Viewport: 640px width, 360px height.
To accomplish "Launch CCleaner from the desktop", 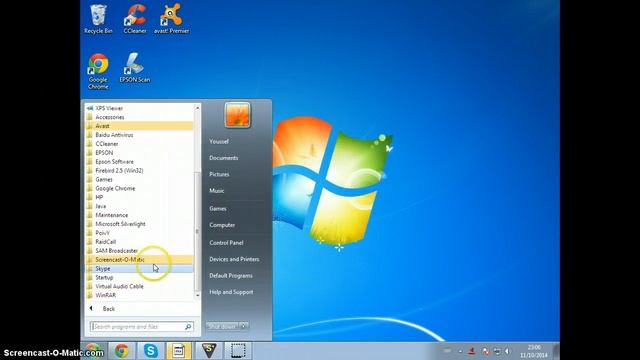I will [135, 19].
